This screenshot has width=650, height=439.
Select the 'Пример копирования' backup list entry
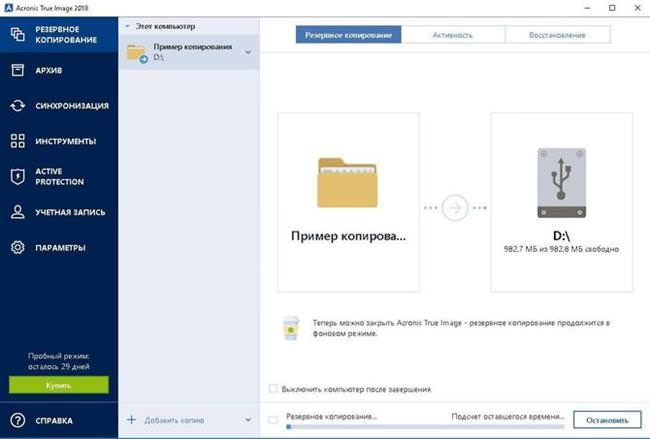pos(189,52)
